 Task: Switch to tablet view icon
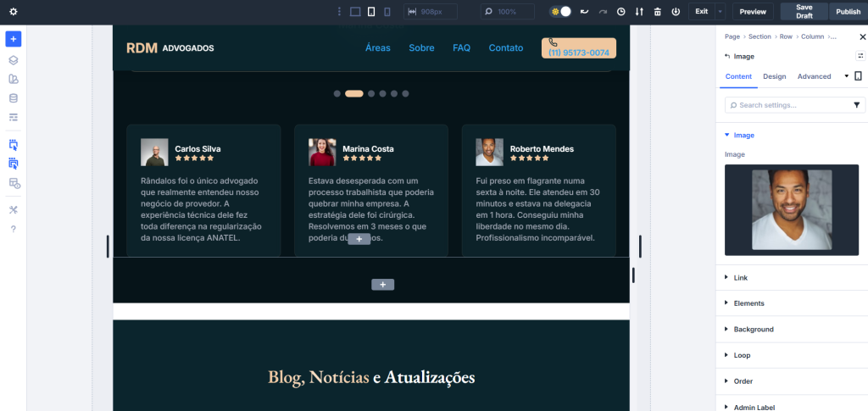(371, 12)
